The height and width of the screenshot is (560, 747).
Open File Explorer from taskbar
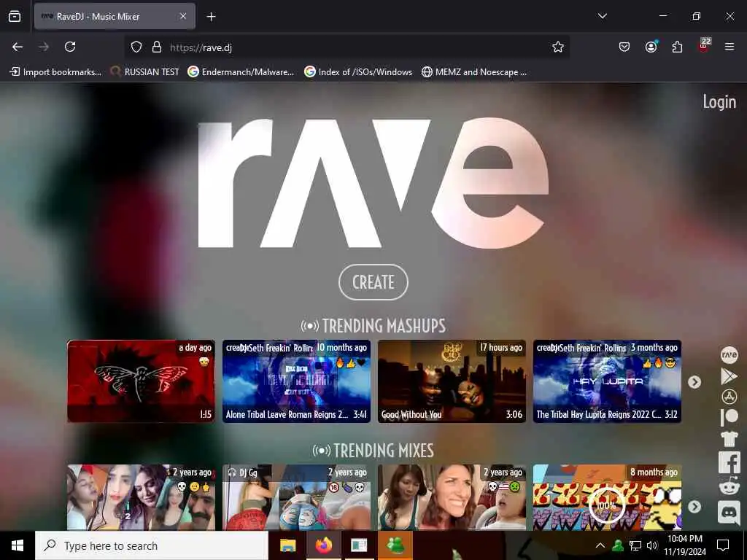[287, 545]
